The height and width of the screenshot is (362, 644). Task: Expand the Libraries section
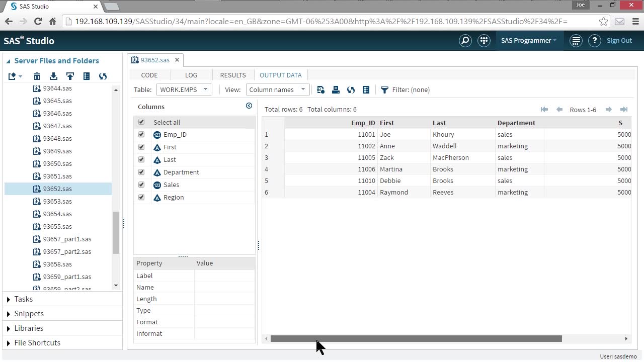[29, 328]
